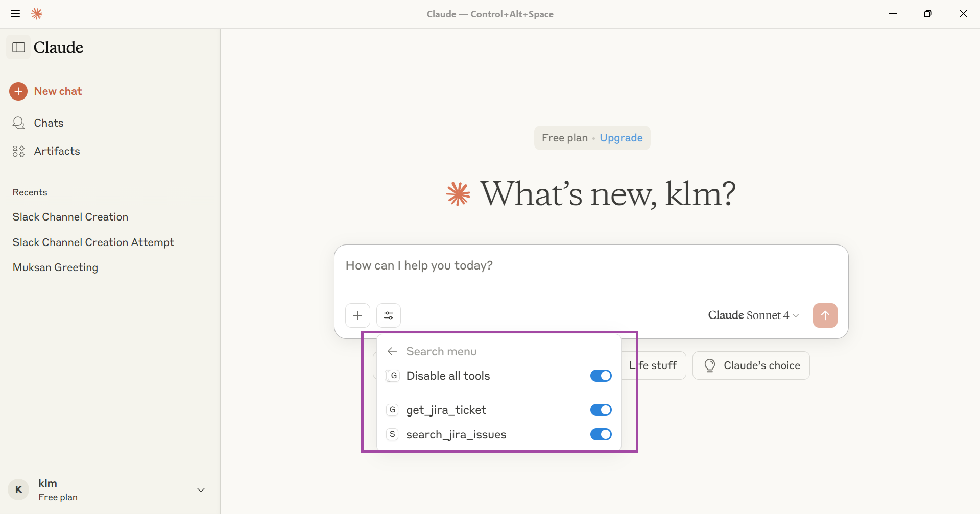Image resolution: width=980 pixels, height=514 pixels.
Task: Click the Chats speech bubble icon
Action: 18,123
